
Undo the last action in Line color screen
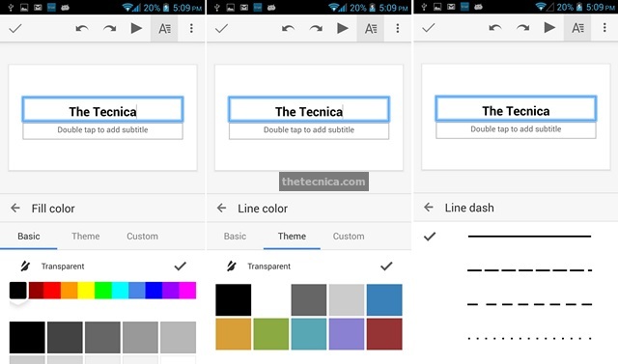click(x=288, y=28)
